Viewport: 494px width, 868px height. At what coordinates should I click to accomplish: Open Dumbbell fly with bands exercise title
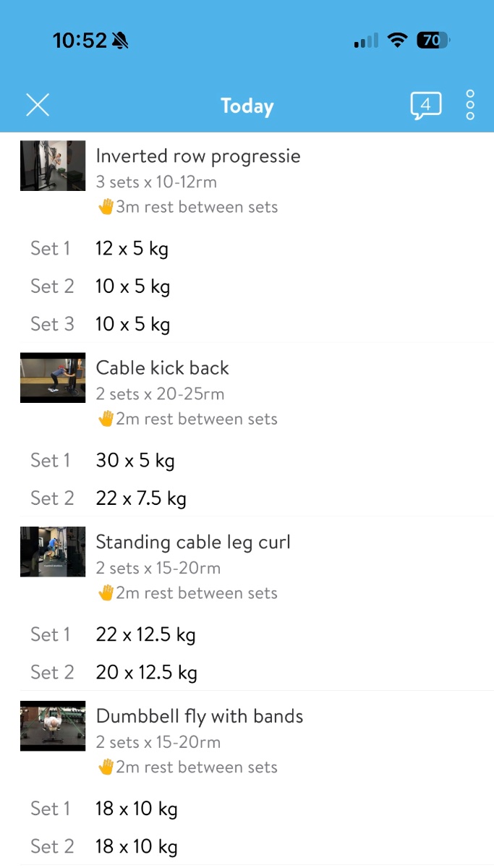coord(200,717)
